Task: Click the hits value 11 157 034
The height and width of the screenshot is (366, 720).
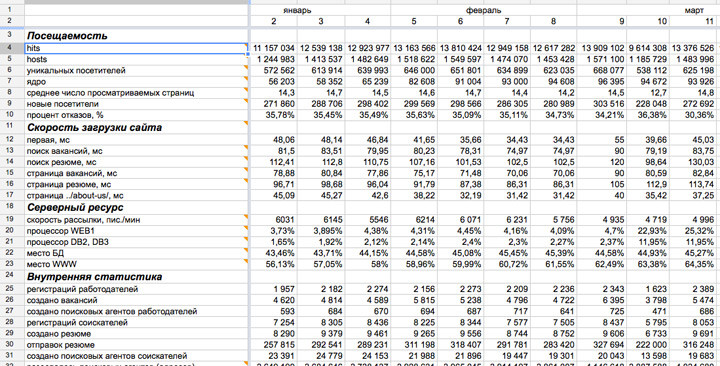Action: pyautogui.click(x=274, y=48)
